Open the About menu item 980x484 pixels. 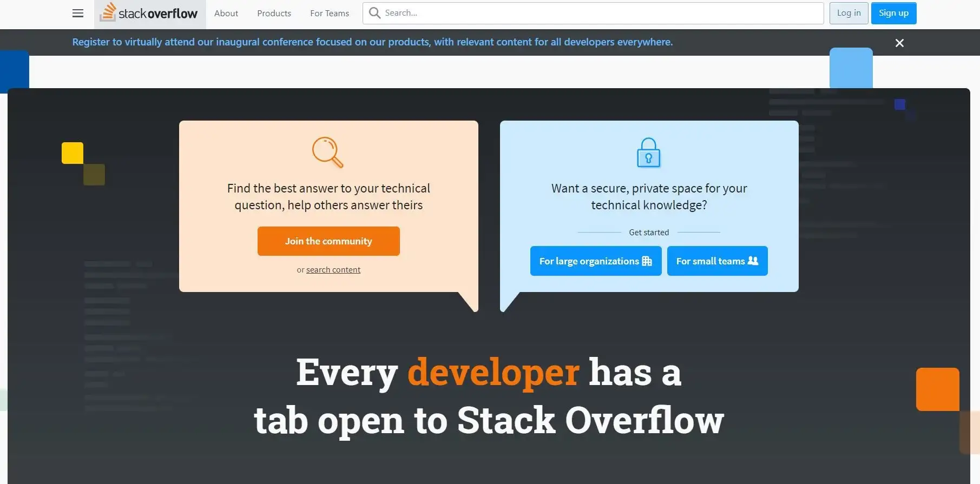pos(226,14)
